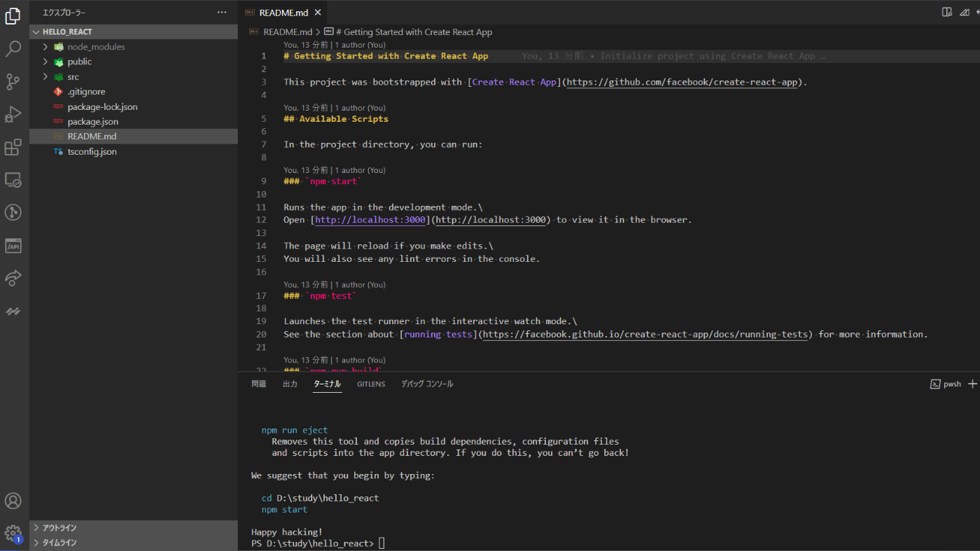Viewport: 980px width, 551px height.
Task: Expand the node_modules folder
Action: pos(45,47)
